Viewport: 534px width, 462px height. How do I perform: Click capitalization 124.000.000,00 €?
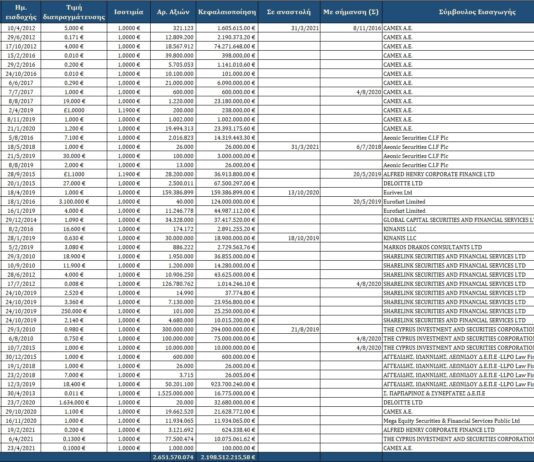pos(233,202)
